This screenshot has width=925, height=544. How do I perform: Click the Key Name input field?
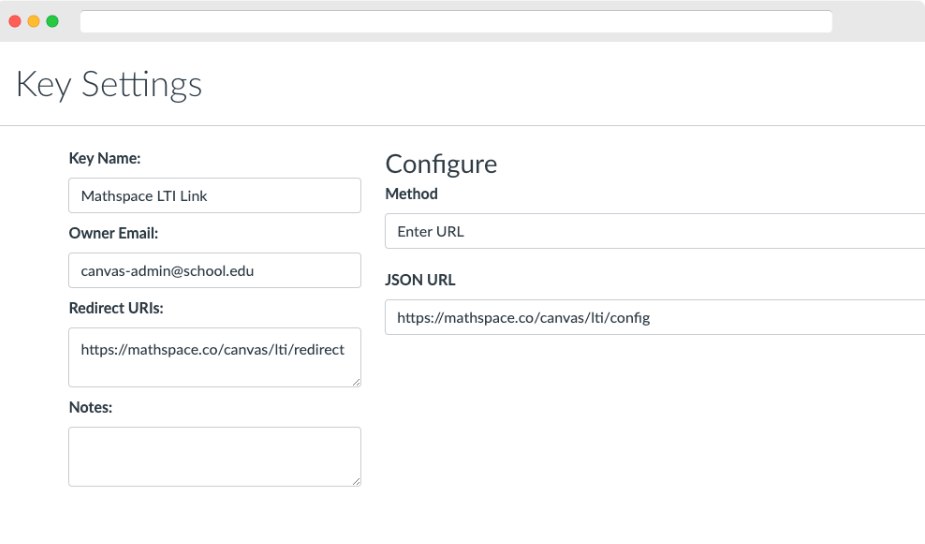point(215,195)
